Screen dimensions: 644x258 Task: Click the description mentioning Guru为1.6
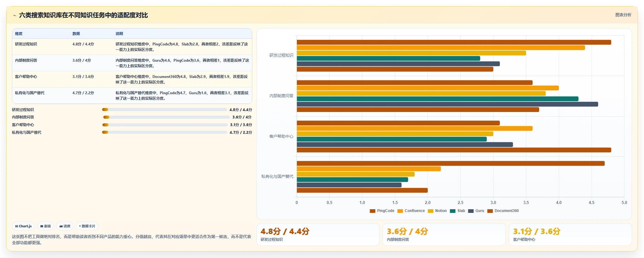tap(182, 96)
